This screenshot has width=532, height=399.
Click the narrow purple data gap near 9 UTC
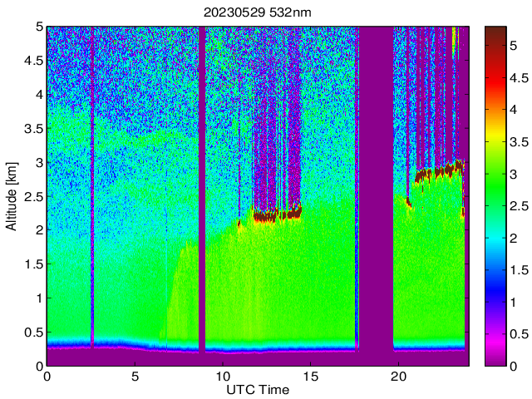click(x=202, y=191)
